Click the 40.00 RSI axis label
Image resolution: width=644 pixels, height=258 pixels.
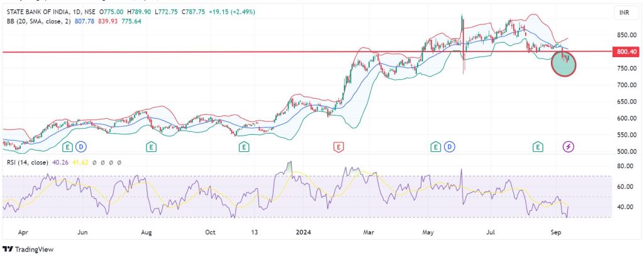click(625, 207)
